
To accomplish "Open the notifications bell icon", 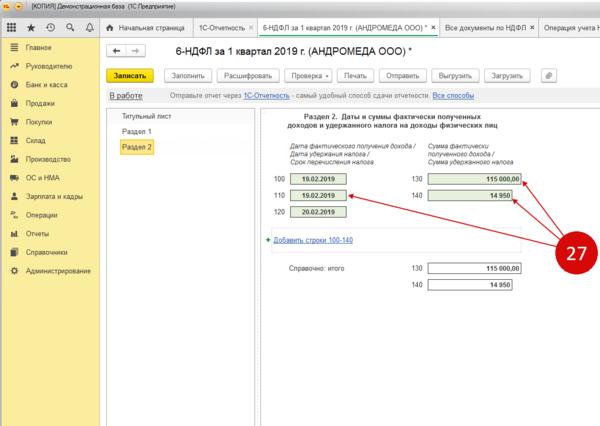I will pos(88,27).
